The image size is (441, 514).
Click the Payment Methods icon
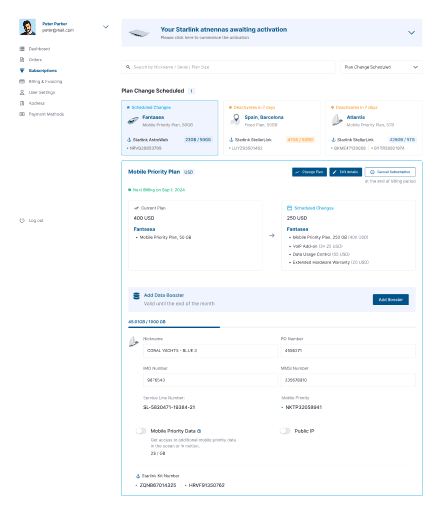22,114
